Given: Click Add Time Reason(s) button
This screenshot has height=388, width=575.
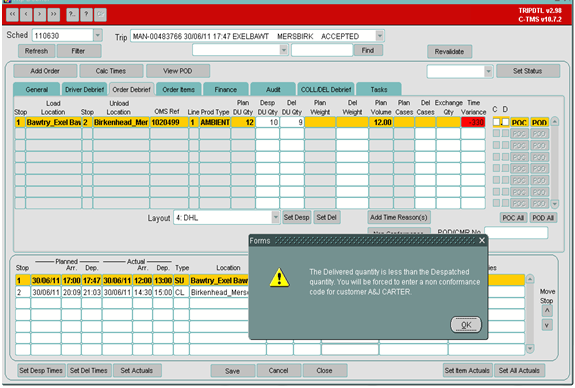Looking at the screenshot, I should (399, 217).
